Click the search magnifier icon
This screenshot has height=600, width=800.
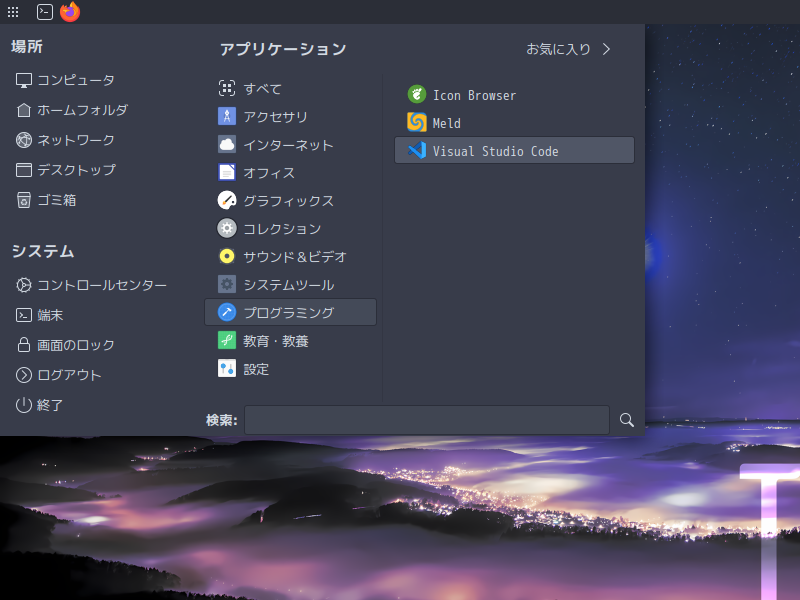click(626, 420)
